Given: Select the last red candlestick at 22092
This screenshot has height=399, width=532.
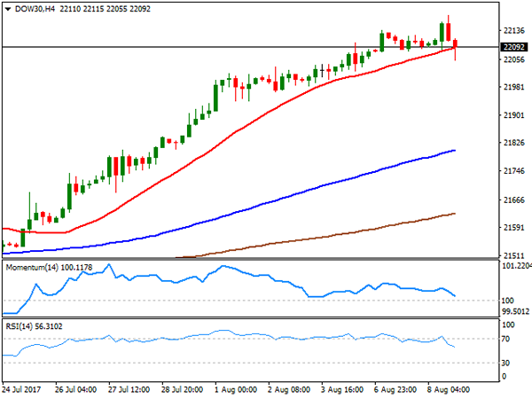Looking at the screenshot, I should pos(456,43).
